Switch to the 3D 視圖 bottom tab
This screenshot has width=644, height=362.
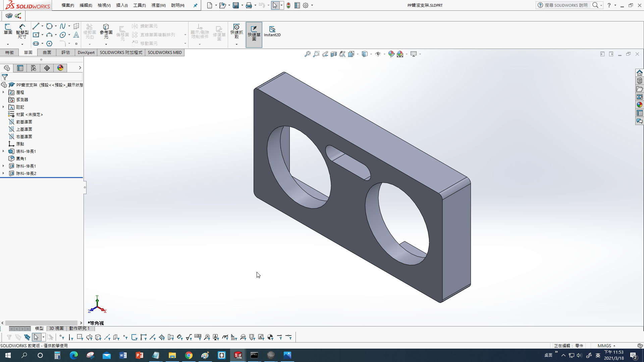click(x=56, y=328)
